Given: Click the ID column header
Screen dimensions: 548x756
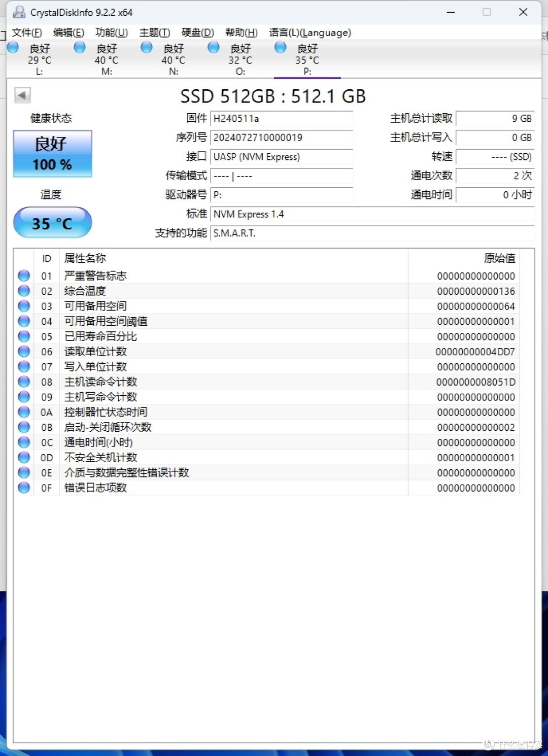Looking at the screenshot, I should pos(47,259).
